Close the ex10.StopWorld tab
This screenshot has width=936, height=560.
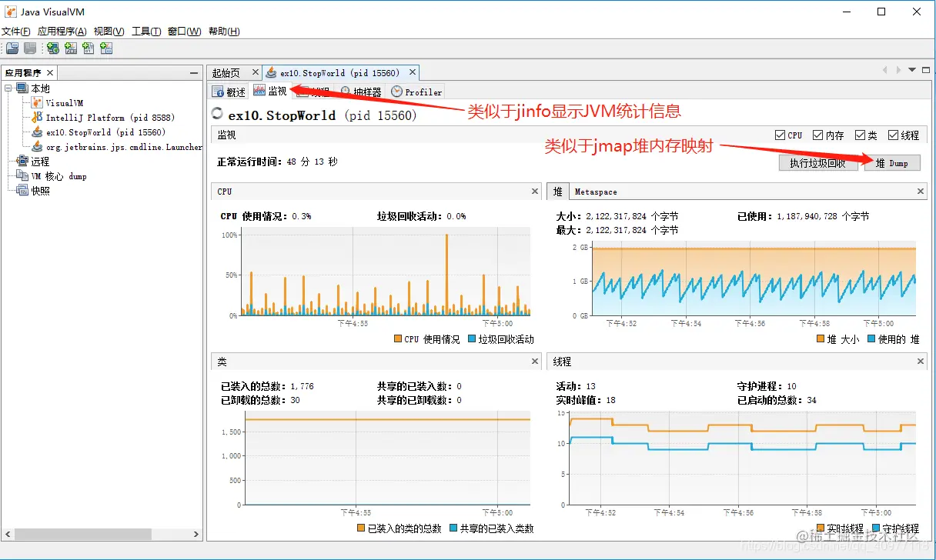click(x=413, y=73)
